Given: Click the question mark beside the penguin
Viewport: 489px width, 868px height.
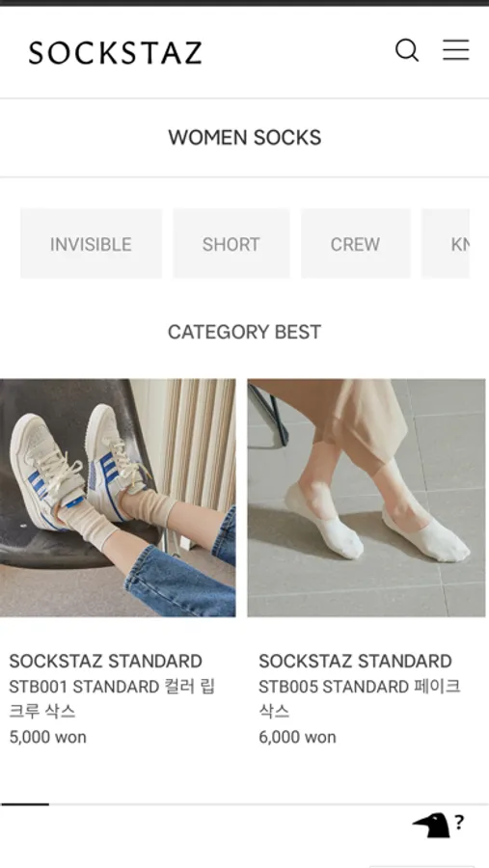Looking at the screenshot, I should point(459,822).
